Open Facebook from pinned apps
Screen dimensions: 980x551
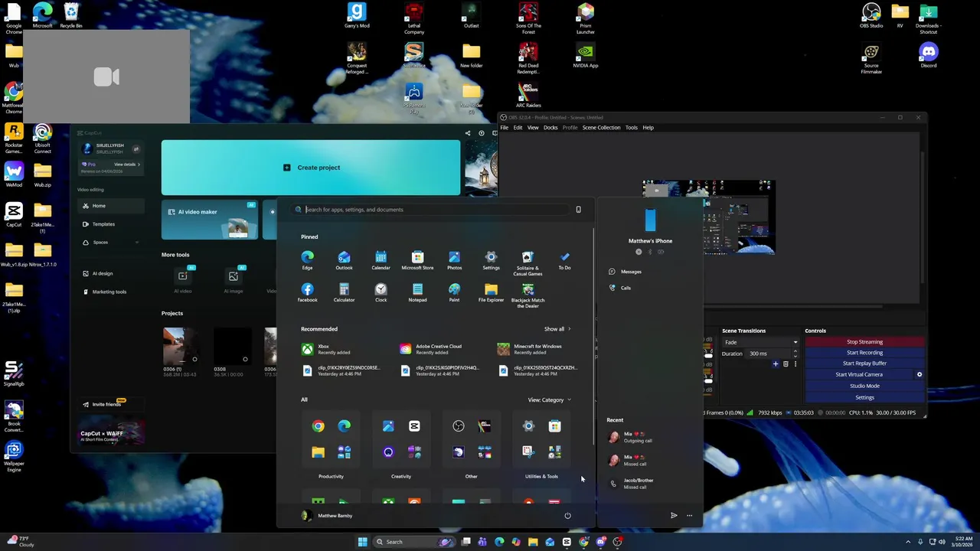click(x=307, y=292)
